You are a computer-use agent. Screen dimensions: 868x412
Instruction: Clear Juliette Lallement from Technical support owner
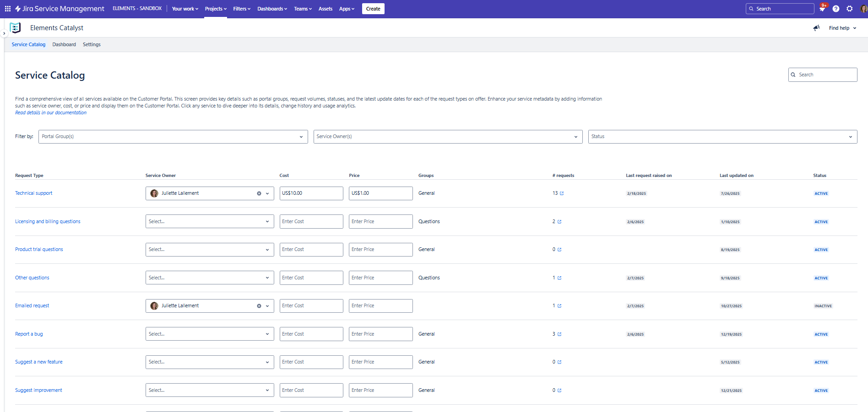click(259, 193)
